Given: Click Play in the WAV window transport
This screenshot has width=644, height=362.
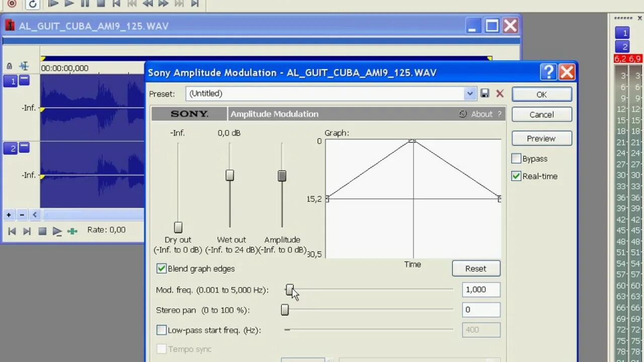Looking at the screenshot, I should click(57, 231).
